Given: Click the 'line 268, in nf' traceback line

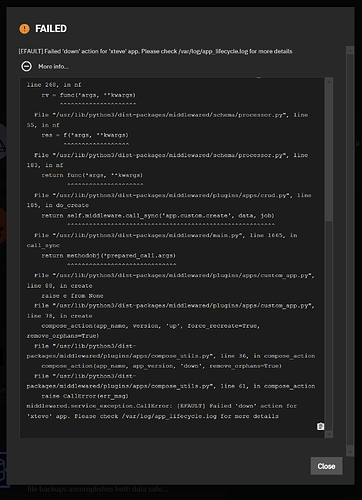Looking at the screenshot, I should [54, 85].
